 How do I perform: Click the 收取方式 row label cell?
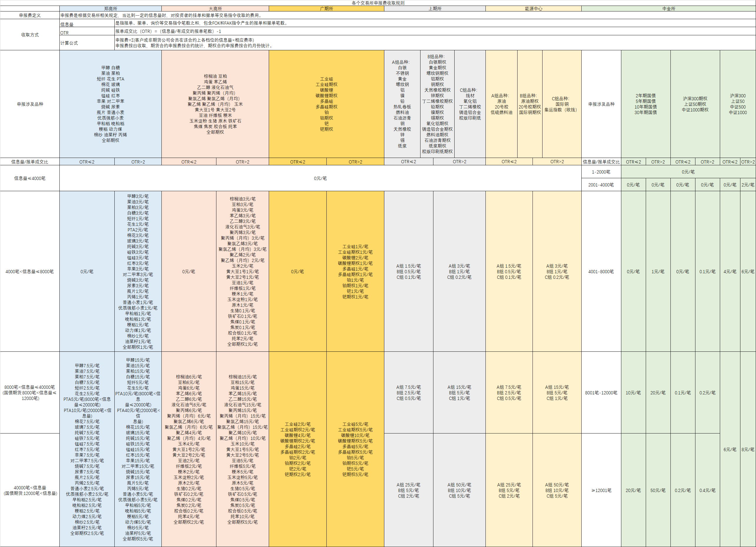30,35
